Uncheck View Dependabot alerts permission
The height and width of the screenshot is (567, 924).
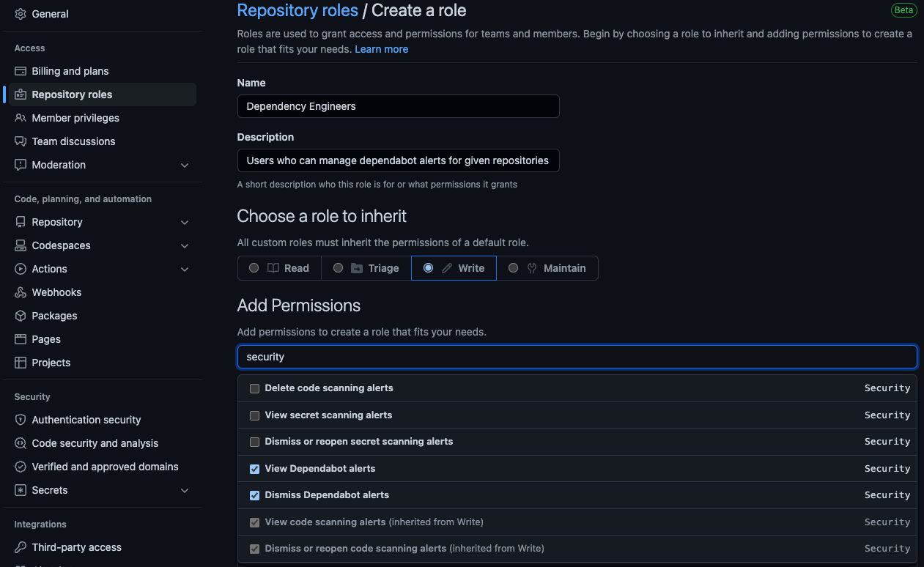(255, 469)
